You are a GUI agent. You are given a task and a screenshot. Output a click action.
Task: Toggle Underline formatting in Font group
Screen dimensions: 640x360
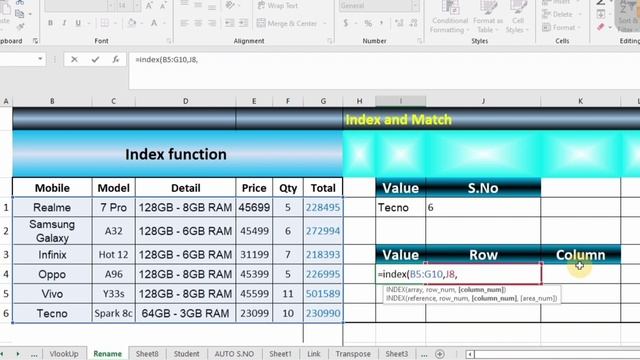78,23
